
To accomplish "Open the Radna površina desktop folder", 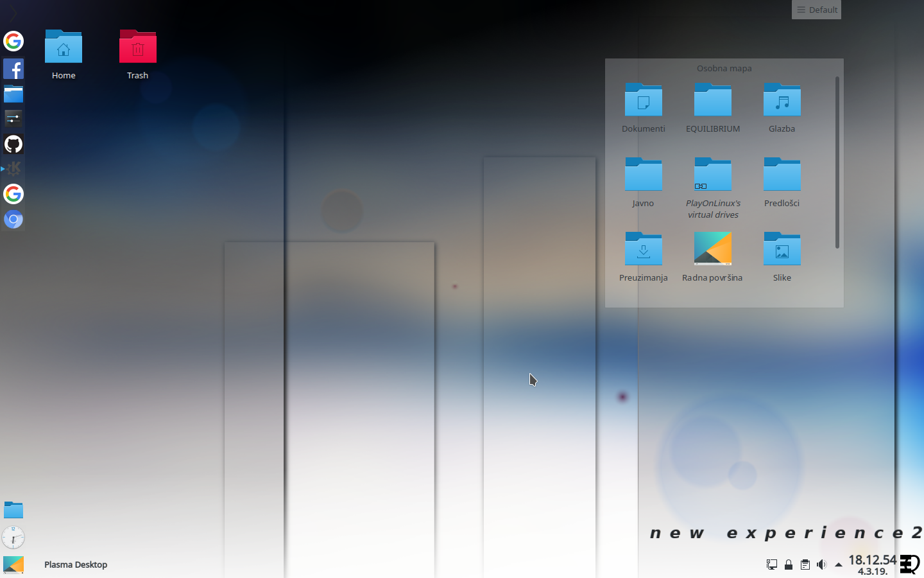I will (713, 257).
